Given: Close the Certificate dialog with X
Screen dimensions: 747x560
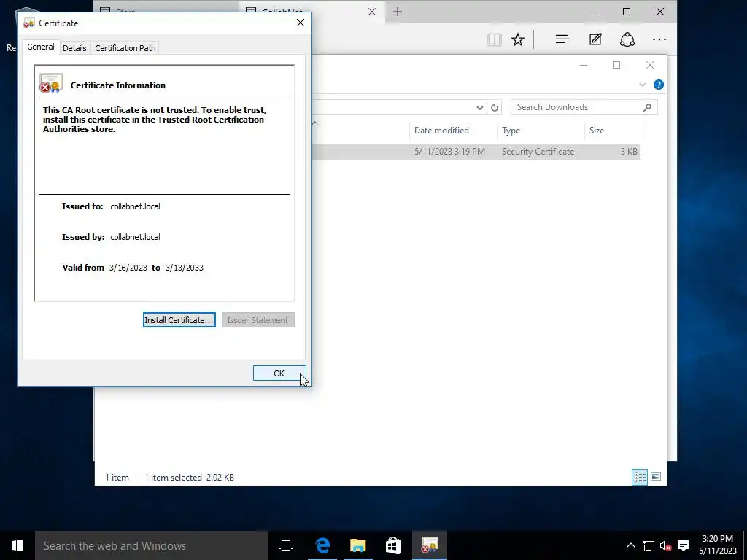Looking at the screenshot, I should click(x=300, y=23).
